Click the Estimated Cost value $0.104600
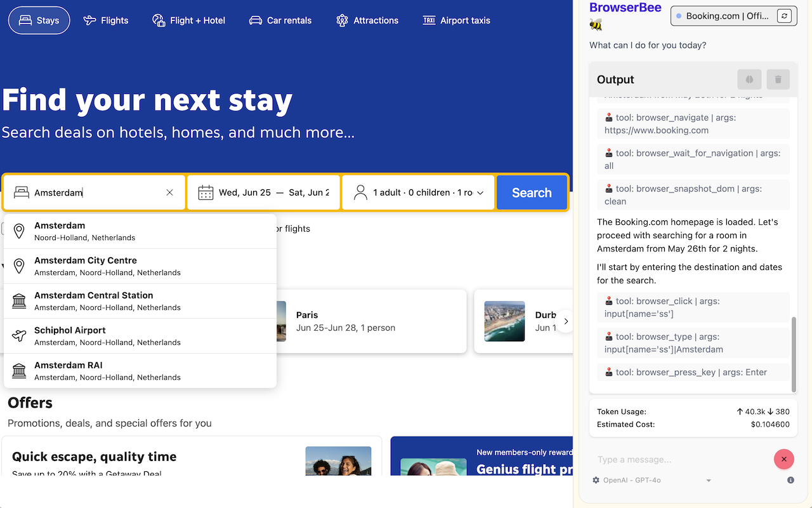Screen dimensions: 812x508 tap(770, 424)
